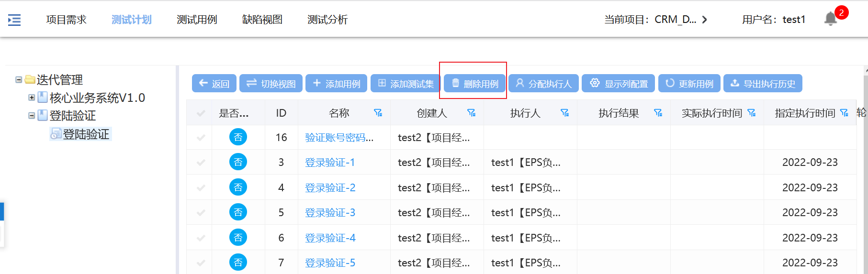
Task: Click the 删除用例 button
Action: 474,84
